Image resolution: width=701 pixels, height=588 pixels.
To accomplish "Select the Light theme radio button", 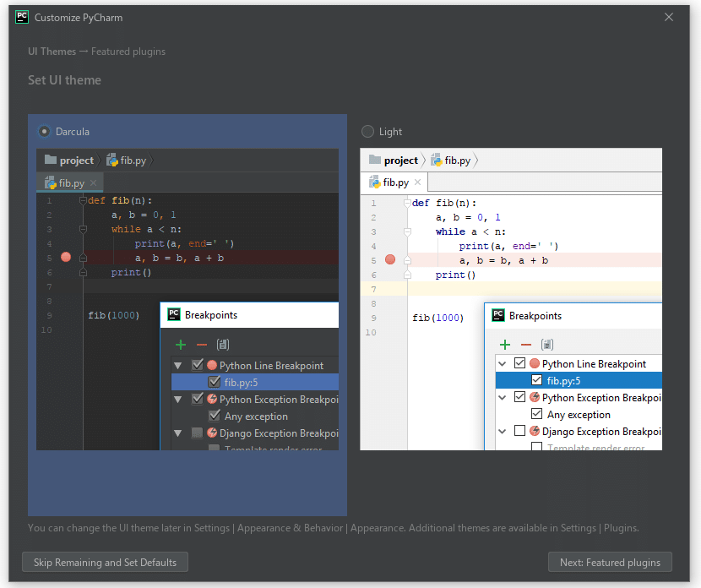I will point(367,132).
